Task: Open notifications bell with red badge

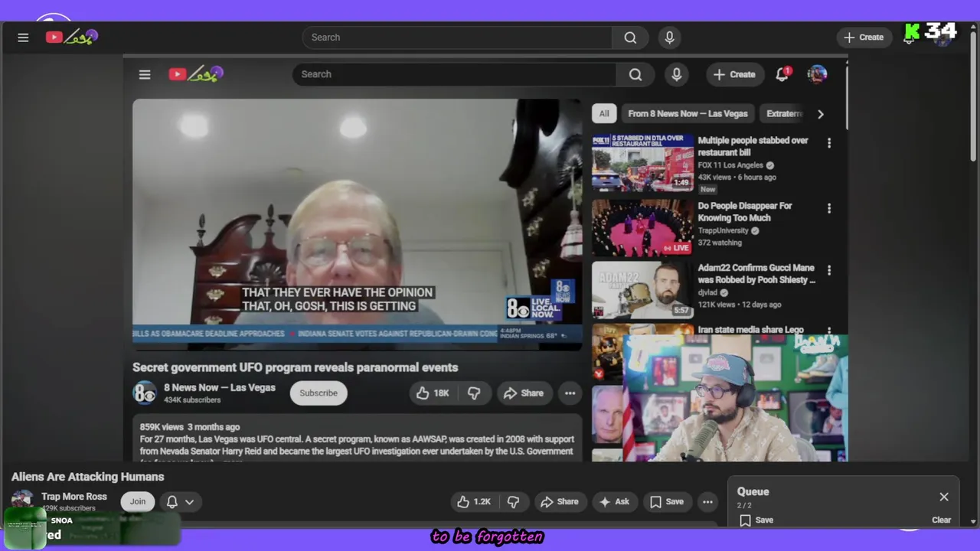Action: [x=782, y=74]
